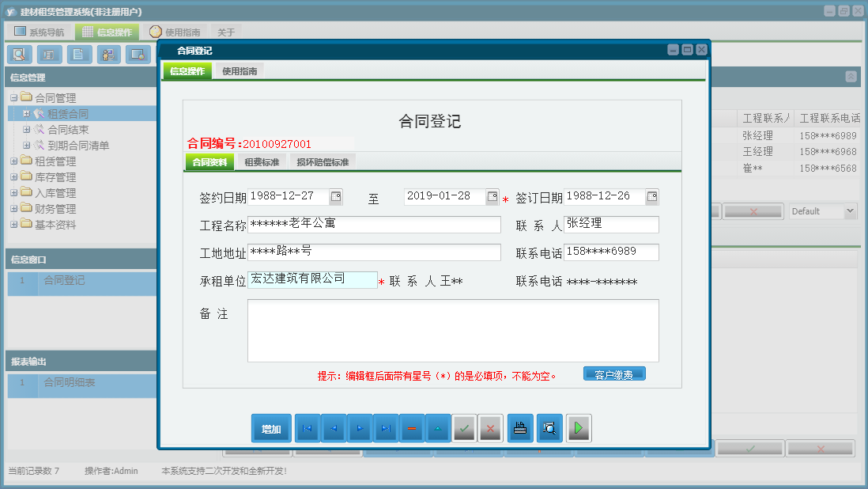
Task: Click the red X cancel icon
Action: point(490,427)
